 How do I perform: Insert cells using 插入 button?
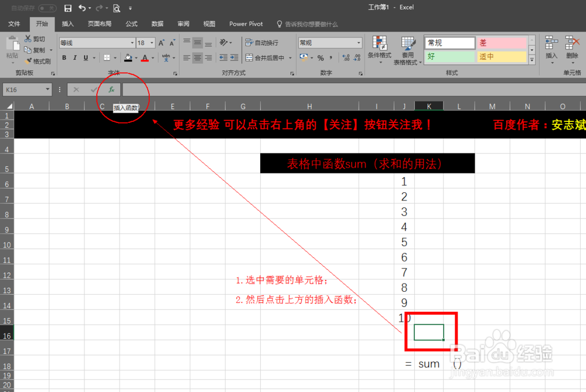click(x=551, y=50)
